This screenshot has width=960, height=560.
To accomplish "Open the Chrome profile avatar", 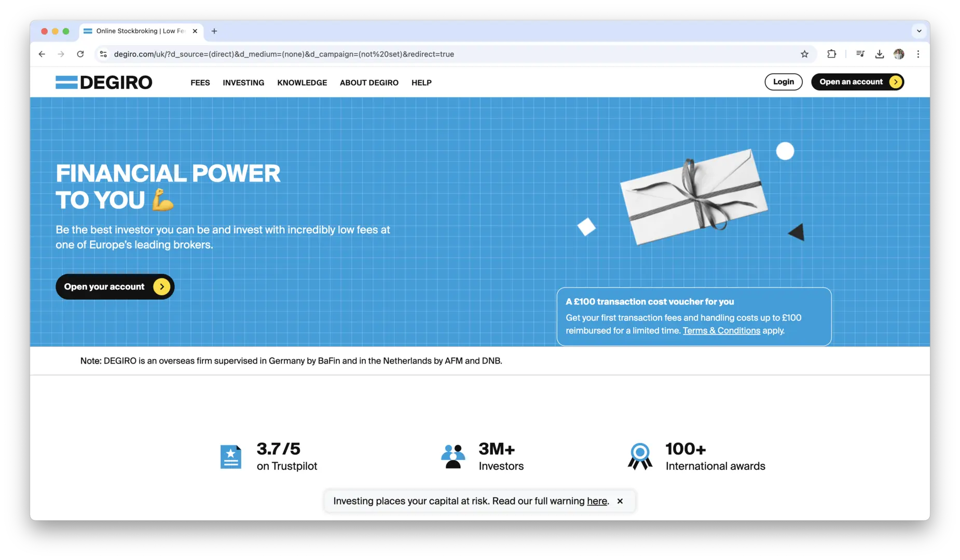I will [899, 54].
